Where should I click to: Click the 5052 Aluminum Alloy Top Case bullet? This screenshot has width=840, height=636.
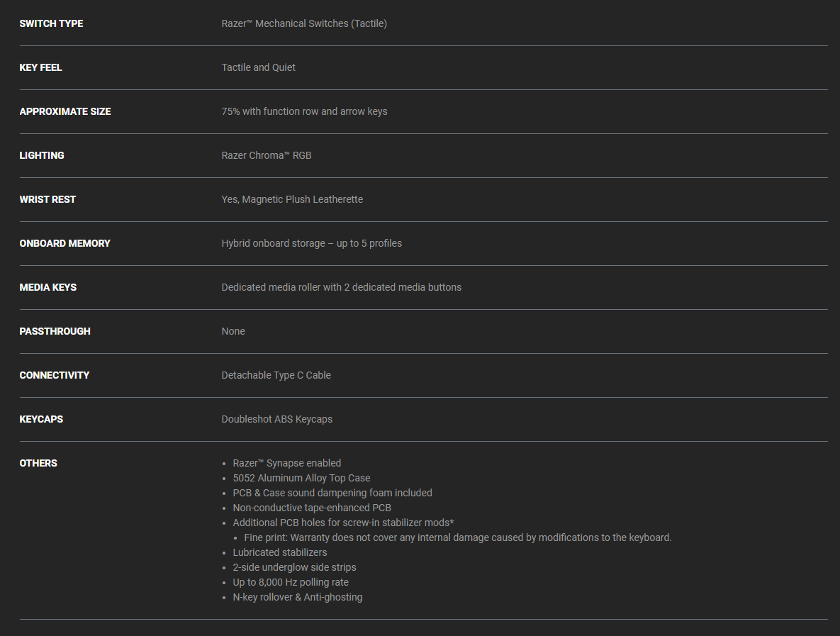point(301,478)
